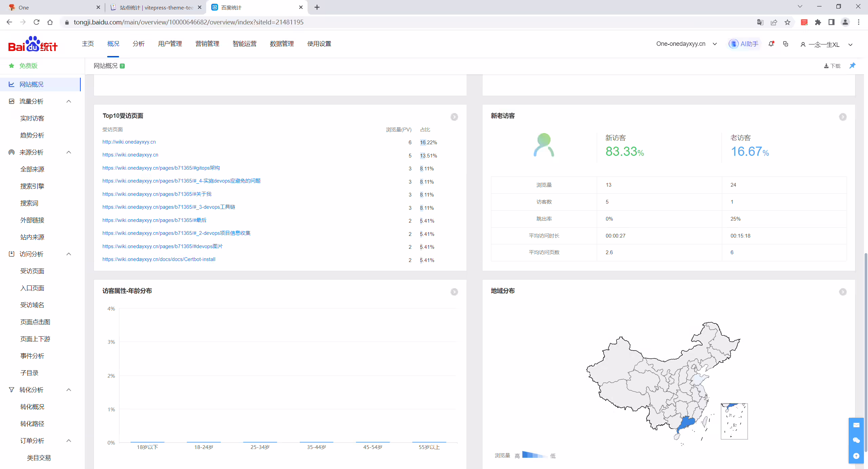This screenshot has height=469, width=868.
Task: Close the 百度统计 browser tab
Action: coord(300,7)
